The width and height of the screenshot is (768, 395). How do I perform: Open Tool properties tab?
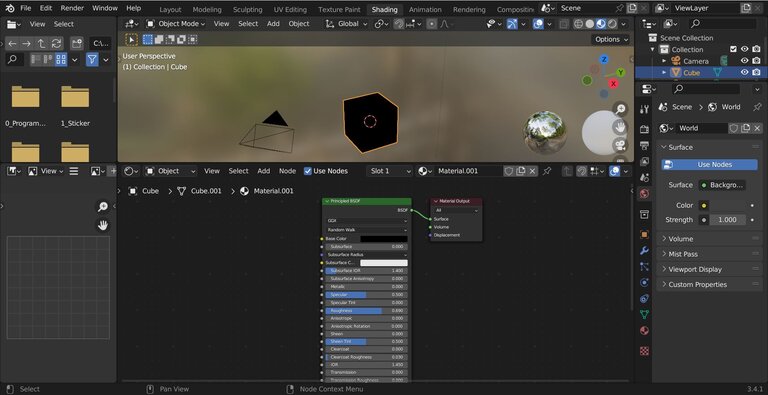click(645, 109)
